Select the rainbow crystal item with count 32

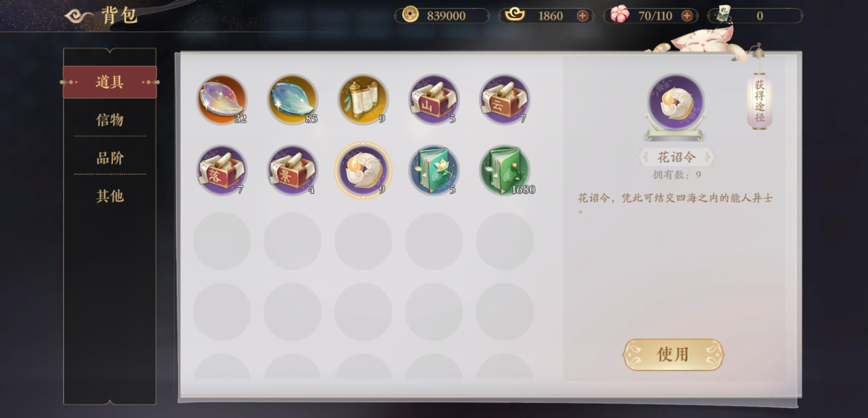(x=222, y=99)
